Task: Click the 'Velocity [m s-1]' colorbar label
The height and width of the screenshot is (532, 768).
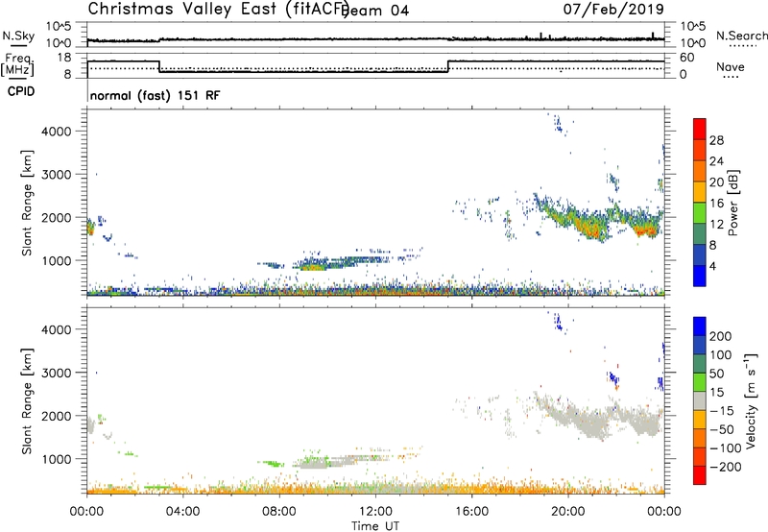Action: 751,400
